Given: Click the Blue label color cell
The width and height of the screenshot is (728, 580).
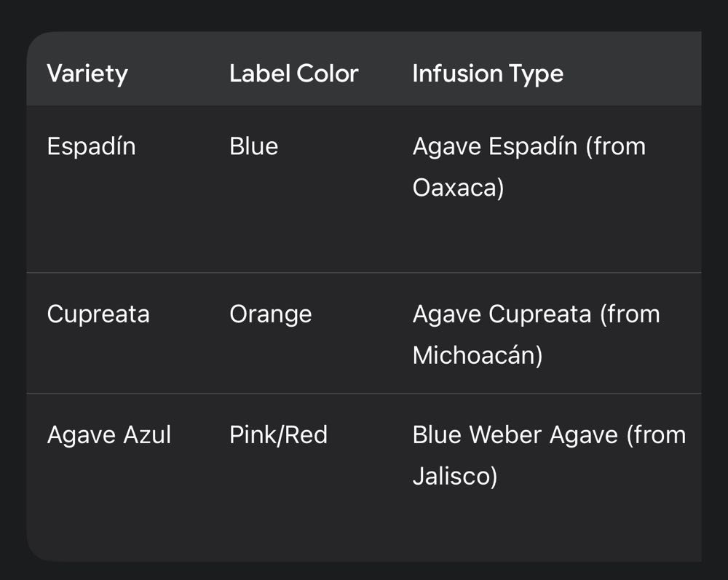Looking at the screenshot, I should 253,146.
